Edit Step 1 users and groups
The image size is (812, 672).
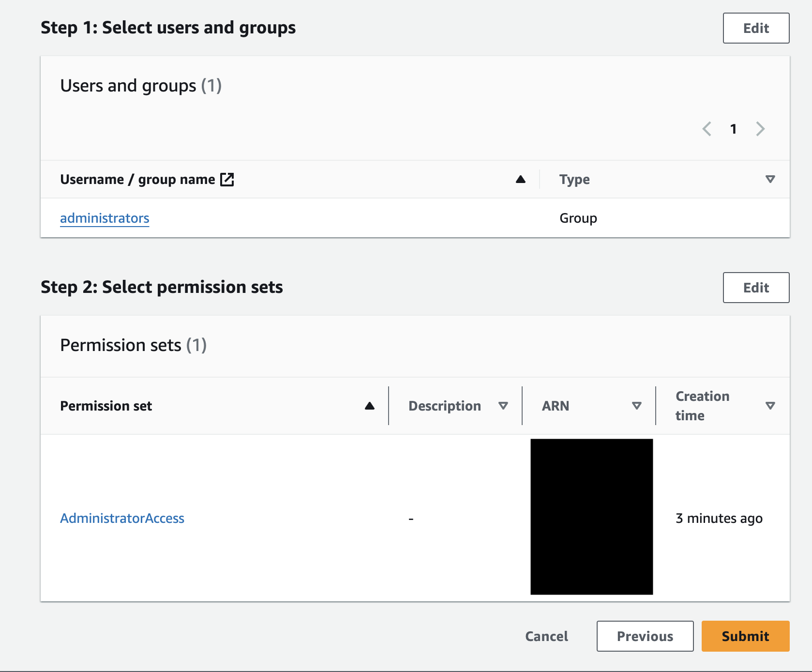756,28
